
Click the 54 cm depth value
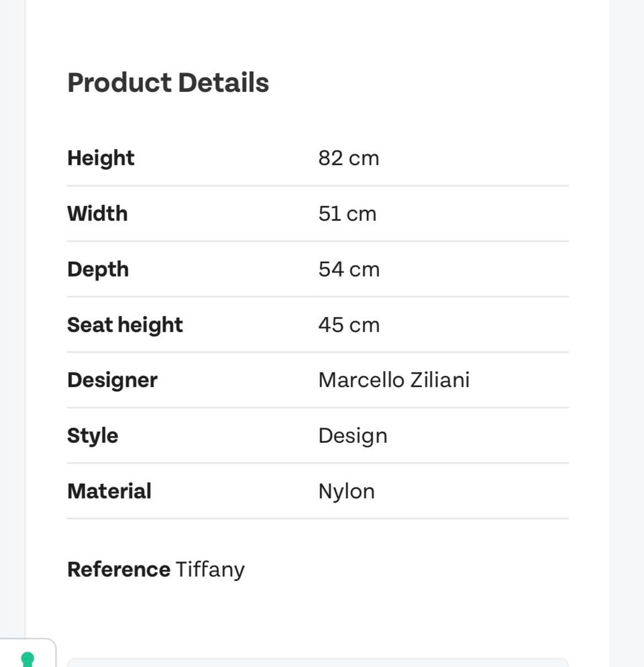point(349,269)
